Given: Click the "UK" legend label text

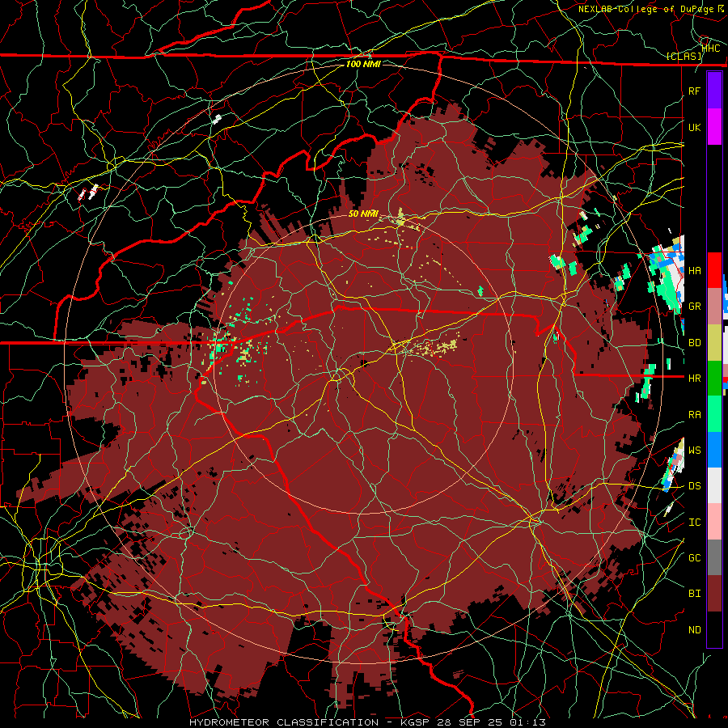Looking at the screenshot, I should (695, 127).
